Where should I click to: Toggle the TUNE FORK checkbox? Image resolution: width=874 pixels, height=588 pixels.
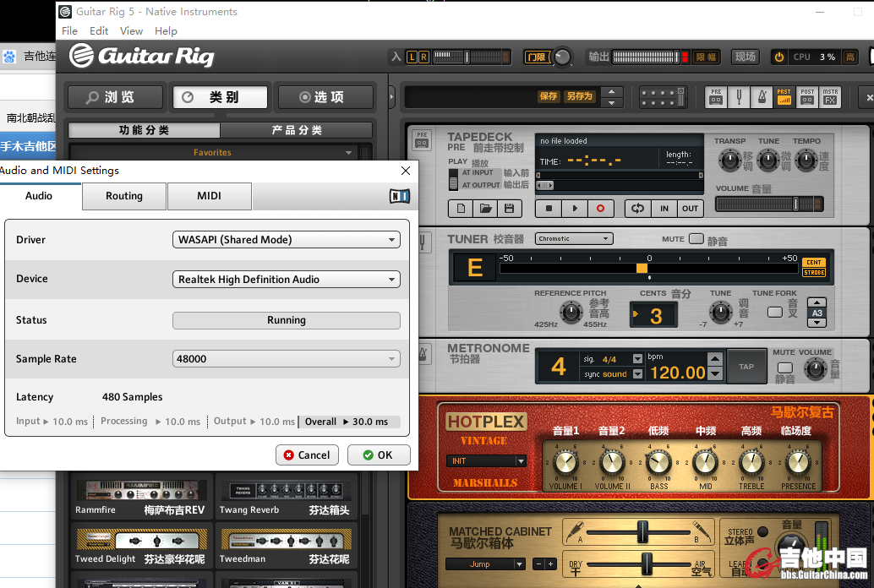coord(775,312)
